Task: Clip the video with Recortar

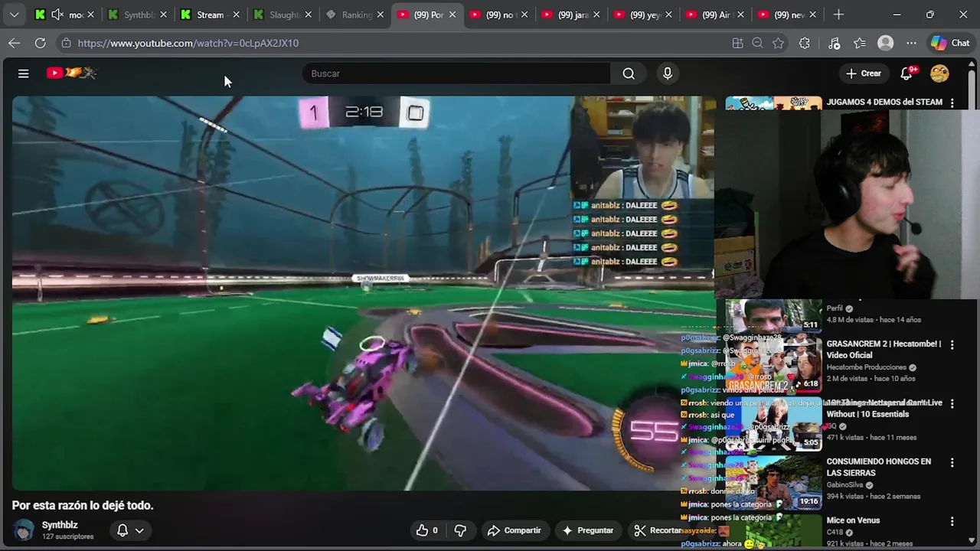Action: (x=658, y=530)
